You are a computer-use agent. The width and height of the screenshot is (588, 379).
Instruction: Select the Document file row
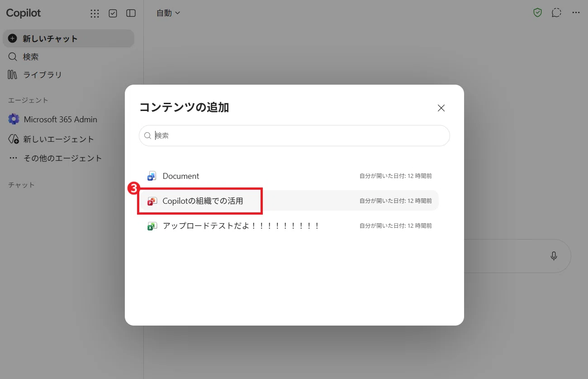289,176
